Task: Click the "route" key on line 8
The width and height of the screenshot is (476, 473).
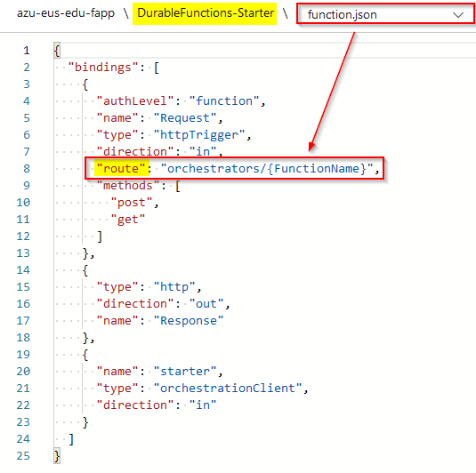Action: click(x=122, y=168)
